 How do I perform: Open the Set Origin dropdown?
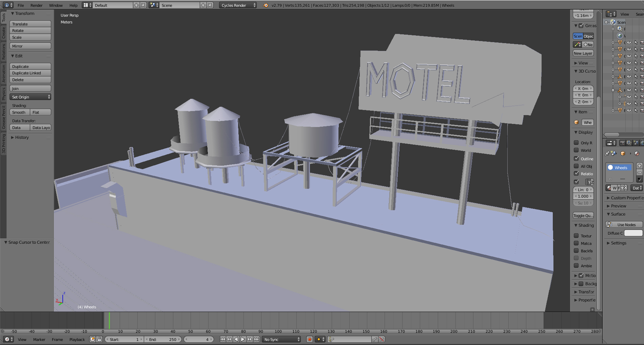pyautogui.click(x=30, y=97)
